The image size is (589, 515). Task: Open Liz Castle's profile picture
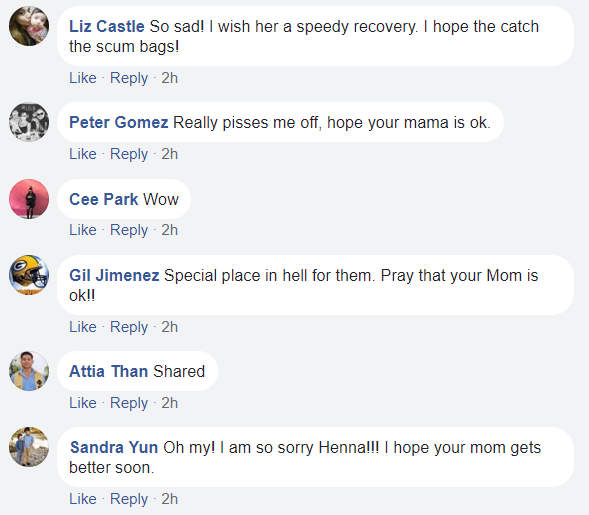(29, 26)
